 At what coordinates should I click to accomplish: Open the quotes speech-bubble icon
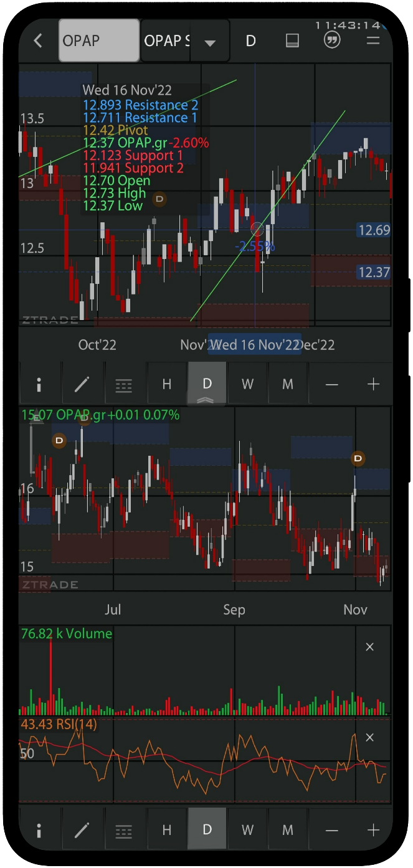click(x=333, y=41)
